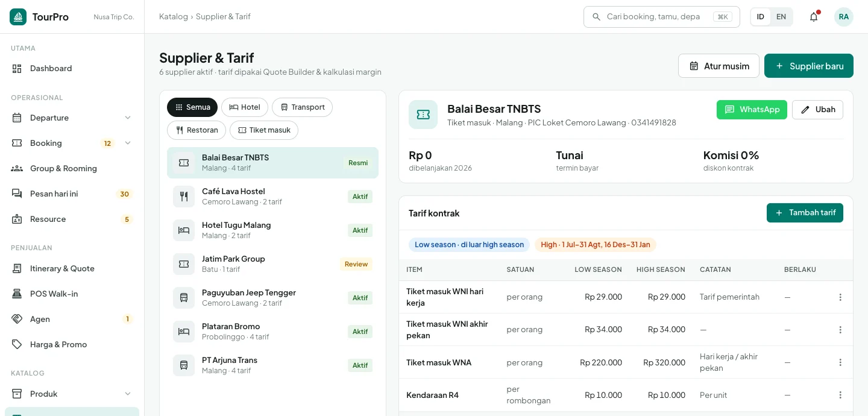Open Dashboard from the sidebar

point(72,69)
